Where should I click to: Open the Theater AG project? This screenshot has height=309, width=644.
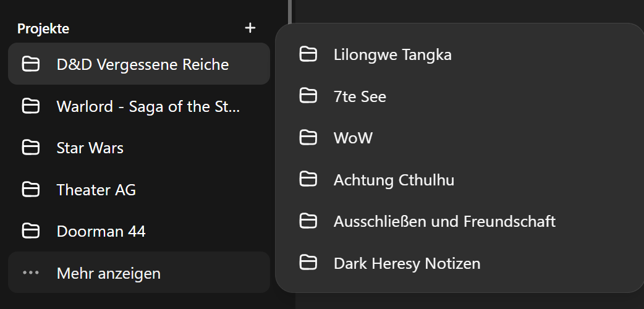(x=139, y=190)
